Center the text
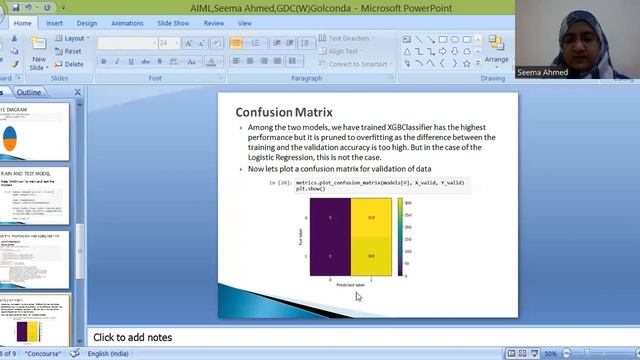 click(250, 61)
